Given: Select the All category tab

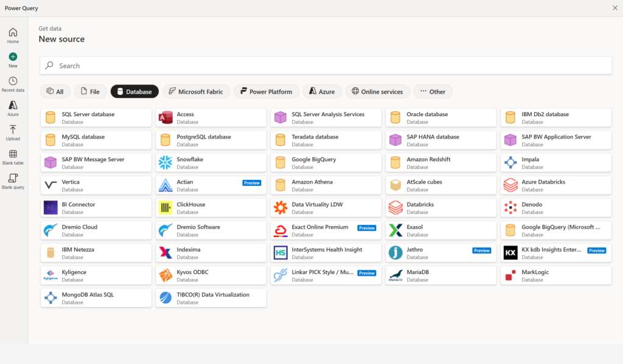Looking at the screenshot, I should pos(55,91).
